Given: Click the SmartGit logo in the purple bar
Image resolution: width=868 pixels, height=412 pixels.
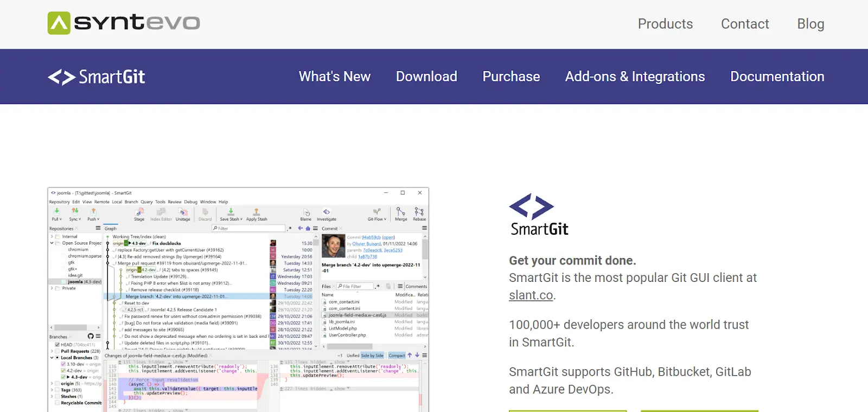Looking at the screenshot, I should [x=97, y=77].
